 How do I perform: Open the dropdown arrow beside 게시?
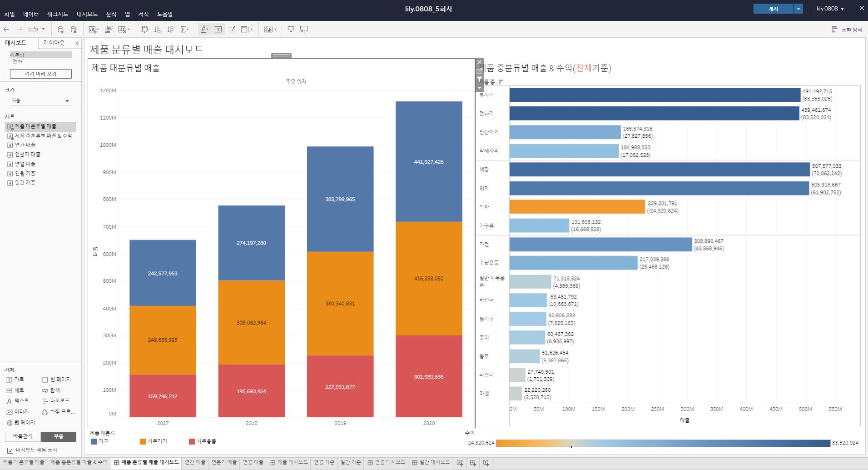798,9
